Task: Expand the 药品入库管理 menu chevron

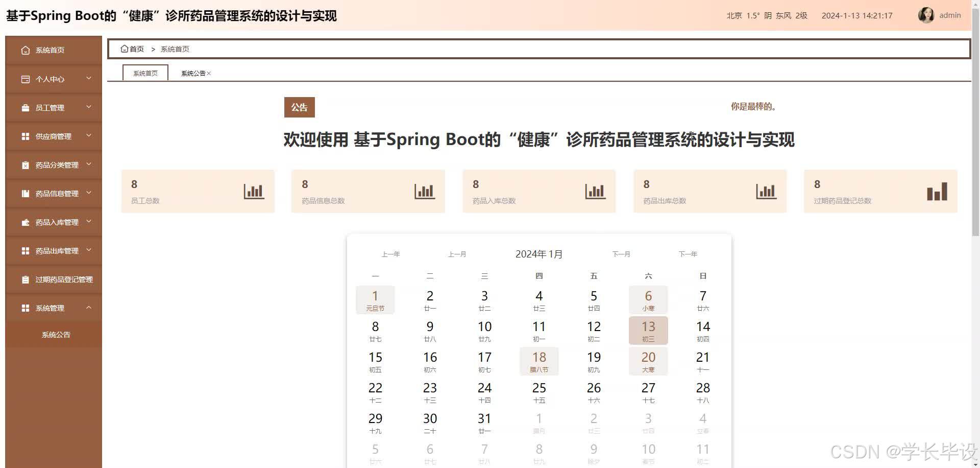Action: [89, 221]
